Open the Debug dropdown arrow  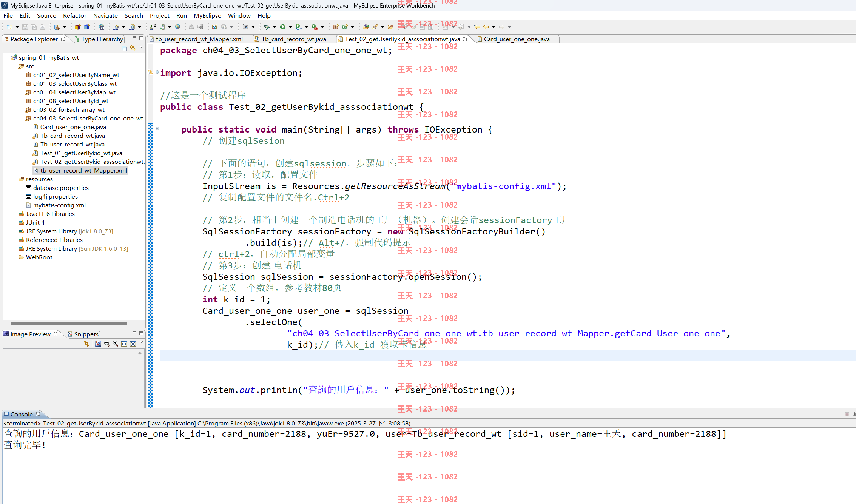[x=275, y=27]
